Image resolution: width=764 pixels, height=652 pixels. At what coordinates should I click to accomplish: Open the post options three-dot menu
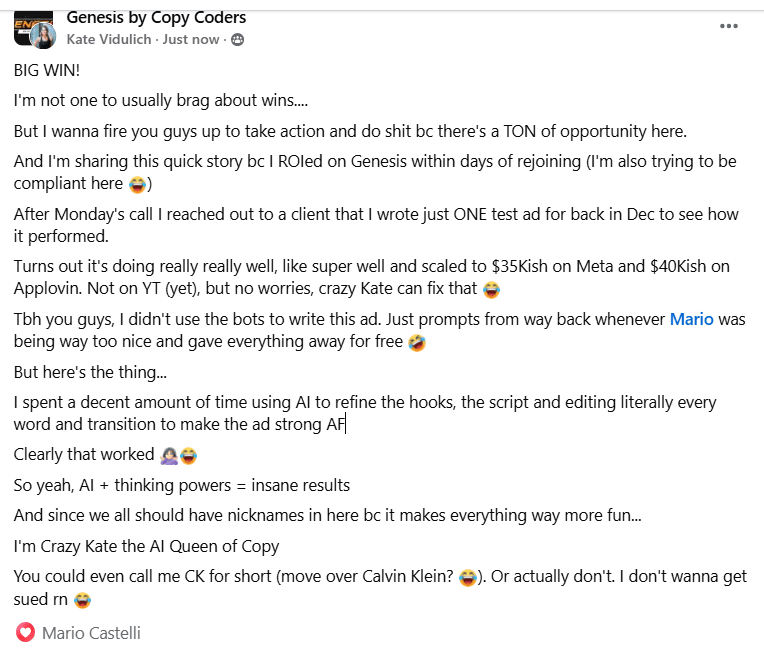(729, 25)
